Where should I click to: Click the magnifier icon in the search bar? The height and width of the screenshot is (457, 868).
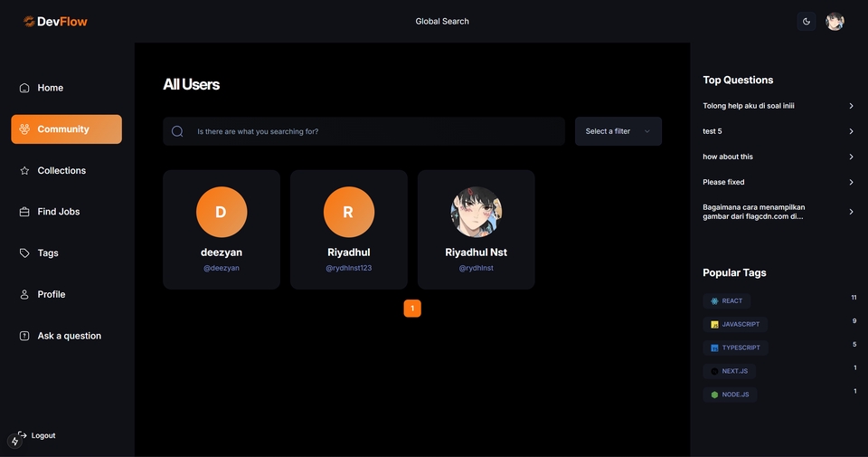177,131
